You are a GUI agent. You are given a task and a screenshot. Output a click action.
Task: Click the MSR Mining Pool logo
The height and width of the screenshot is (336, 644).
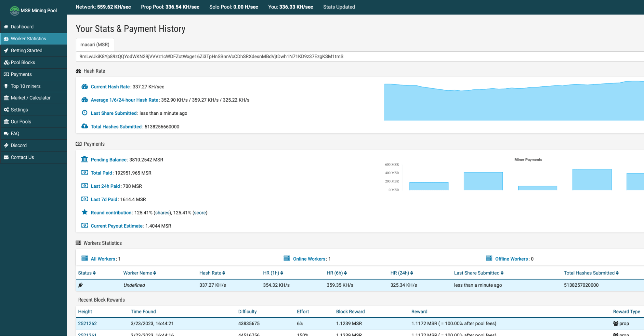click(x=14, y=10)
